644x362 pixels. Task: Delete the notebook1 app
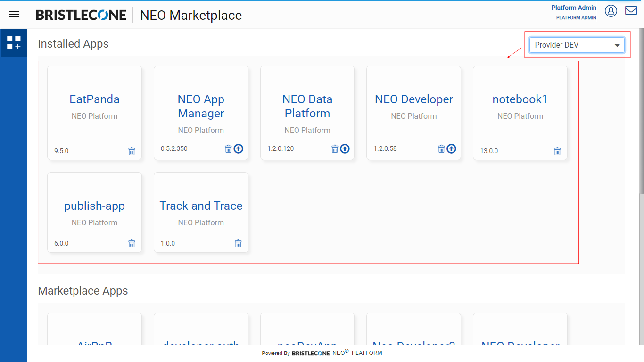(557, 151)
